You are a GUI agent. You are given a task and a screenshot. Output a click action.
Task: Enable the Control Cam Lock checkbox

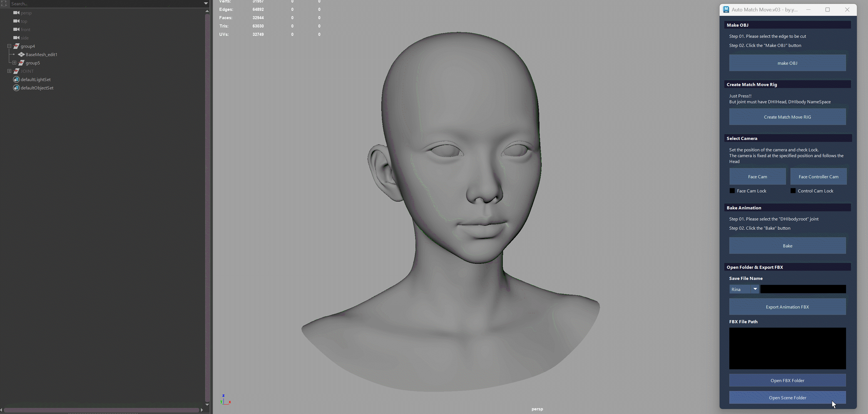pos(793,191)
